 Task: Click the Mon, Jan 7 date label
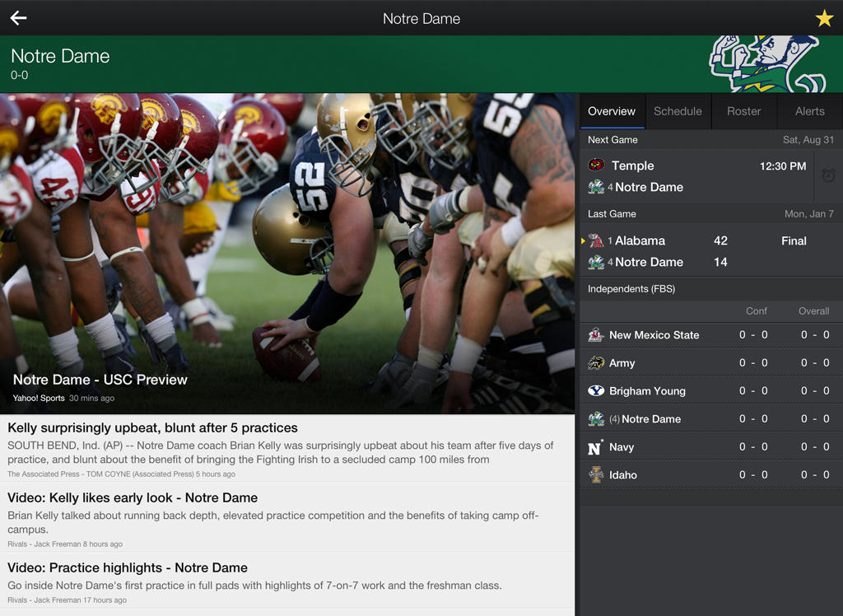[x=809, y=214]
